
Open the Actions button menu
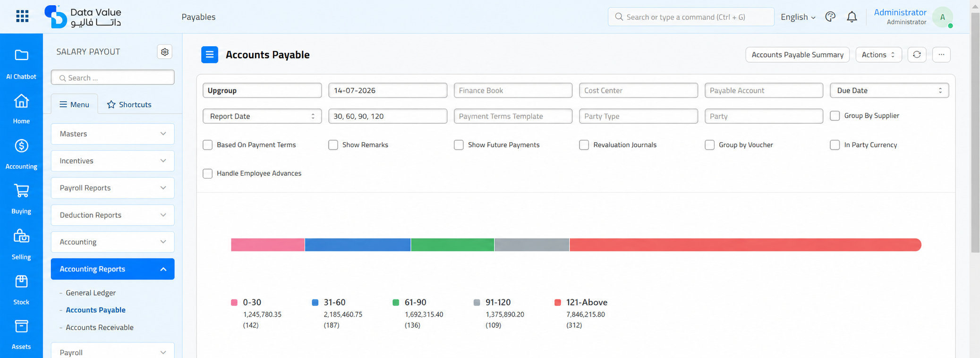878,55
